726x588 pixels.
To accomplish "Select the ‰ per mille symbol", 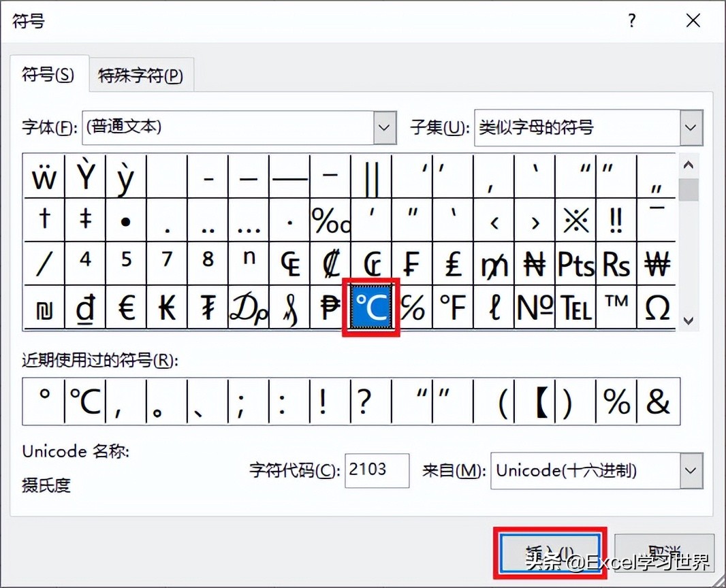I will (x=330, y=219).
